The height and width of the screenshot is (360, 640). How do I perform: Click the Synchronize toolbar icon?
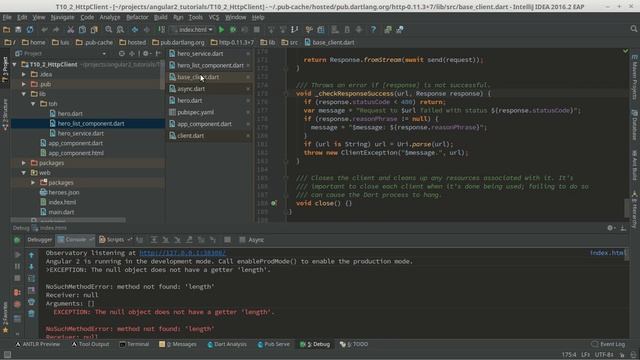point(30,29)
